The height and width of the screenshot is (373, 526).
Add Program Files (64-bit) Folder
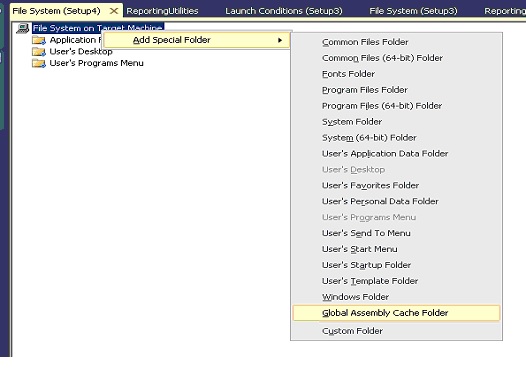[396, 106]
